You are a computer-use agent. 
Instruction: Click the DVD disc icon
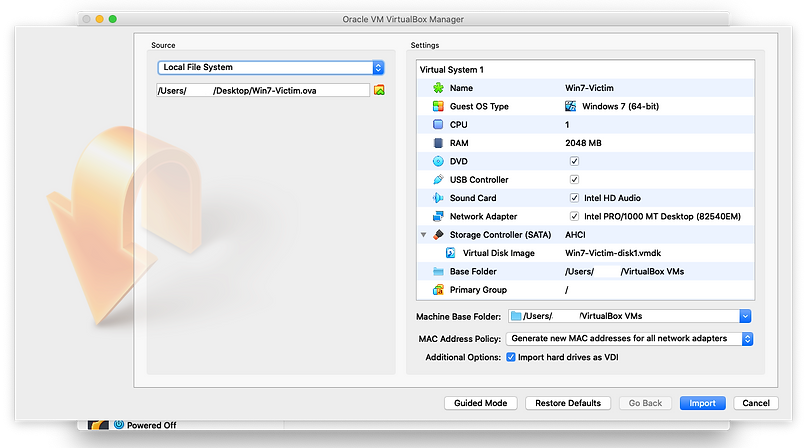point(438,161)
